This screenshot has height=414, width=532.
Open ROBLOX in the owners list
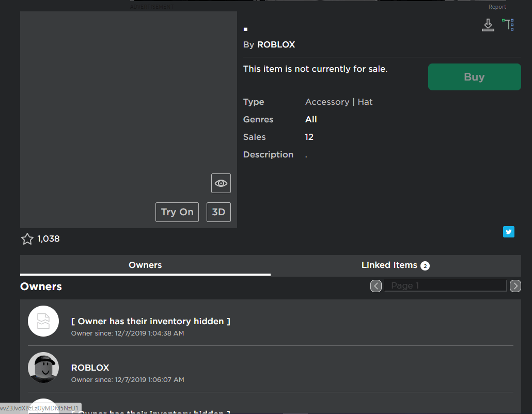(x=90, y=368)
